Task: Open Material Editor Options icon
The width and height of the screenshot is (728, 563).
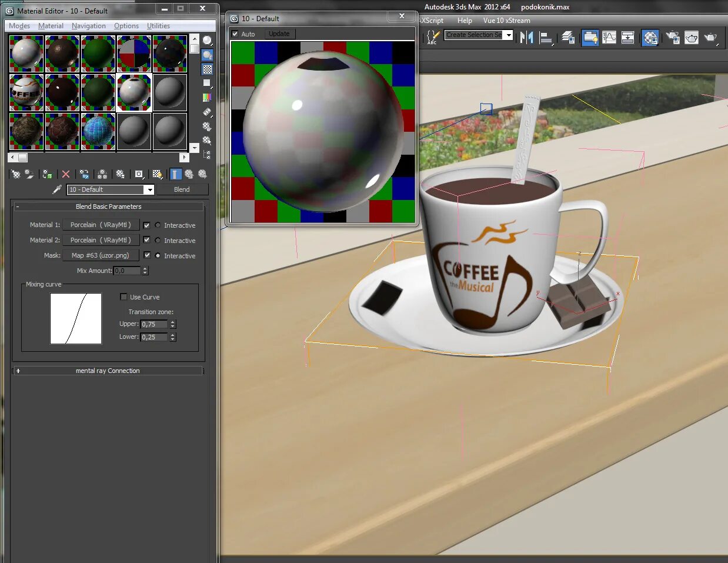Action: 207,126
